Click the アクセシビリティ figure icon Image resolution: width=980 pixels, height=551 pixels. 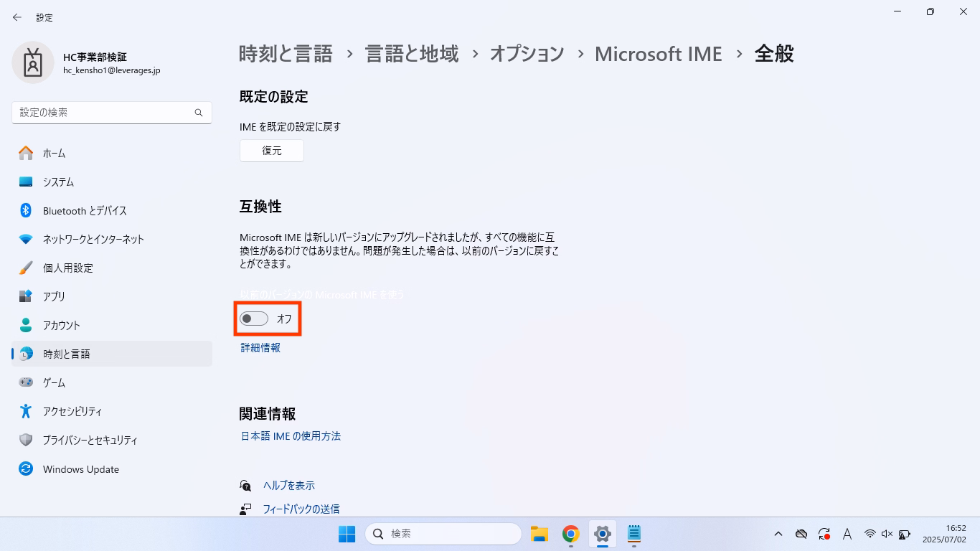pyautogui.click(x=26, y=411)
